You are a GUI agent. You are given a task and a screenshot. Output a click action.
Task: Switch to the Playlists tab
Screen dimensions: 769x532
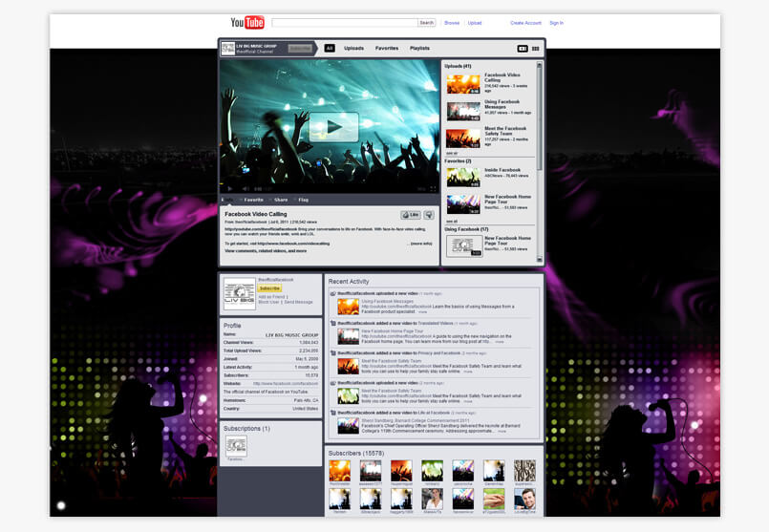[x=419, y=48]
